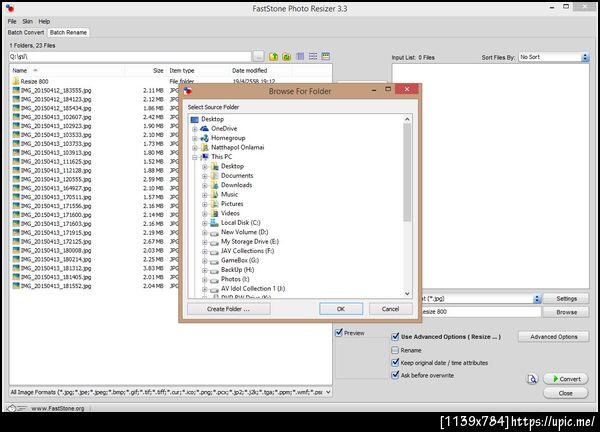The height and width of the screenshot is (432, 600).
Task: Toggle Ask before overwrite checkbox
Action: pos(395,375)
